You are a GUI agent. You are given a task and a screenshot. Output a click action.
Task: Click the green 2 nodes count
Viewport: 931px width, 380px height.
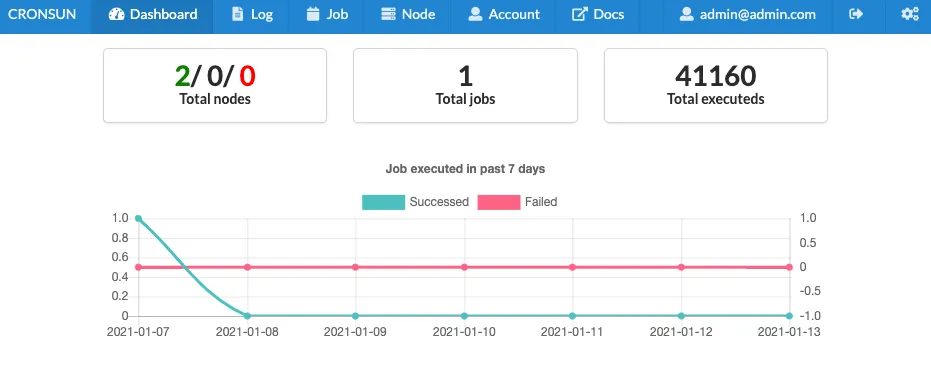[x=182, y=76]
